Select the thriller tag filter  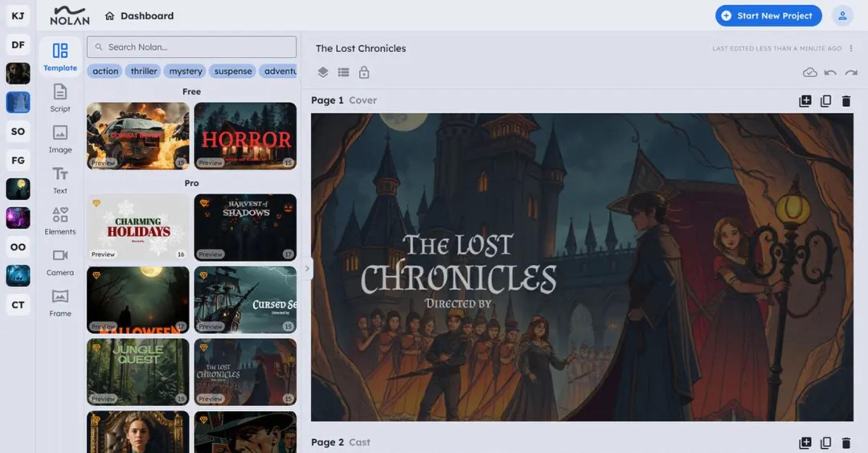tap(143, 71)
